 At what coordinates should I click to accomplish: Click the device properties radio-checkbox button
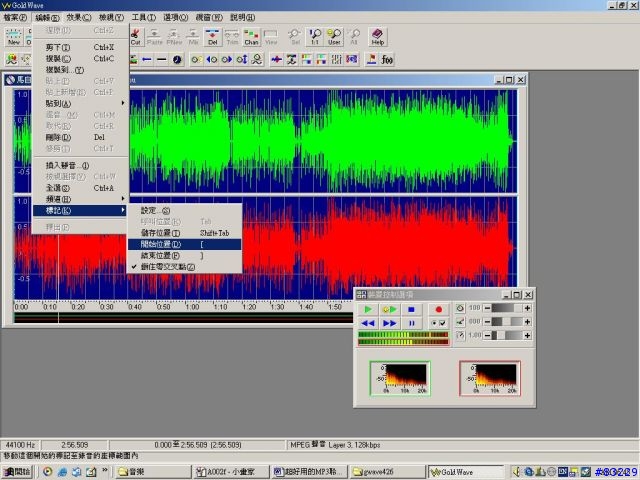pos(439,323)
